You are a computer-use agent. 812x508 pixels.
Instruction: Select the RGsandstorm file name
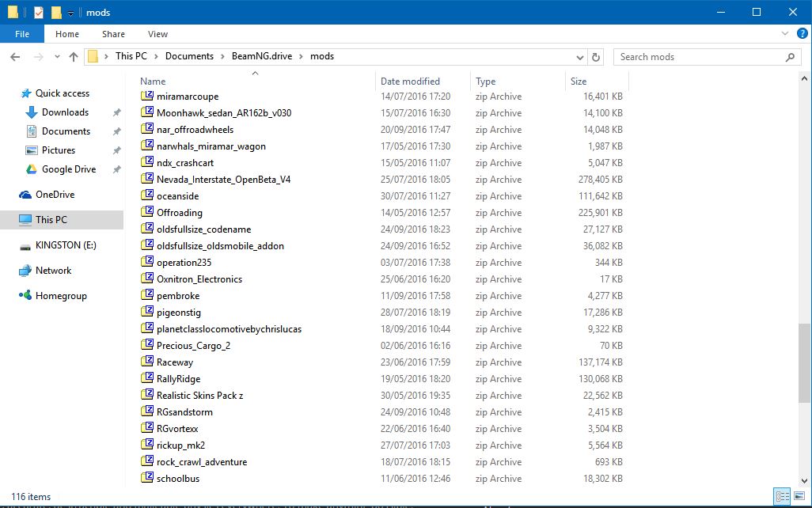pyautogui.click(x=184, y=412)
